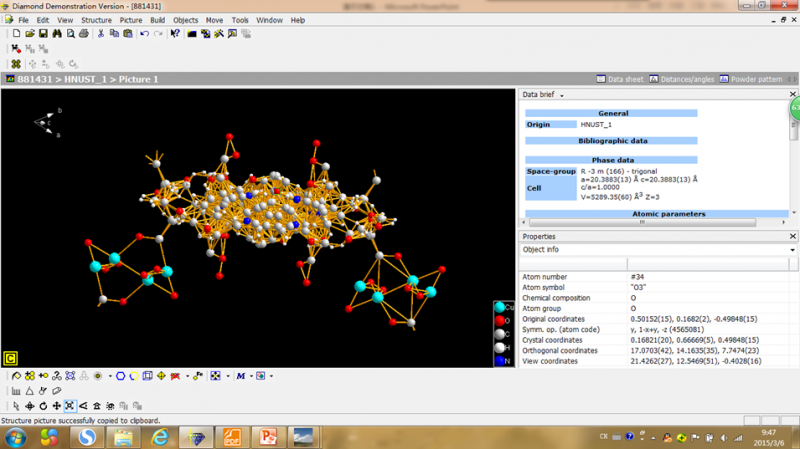800x449 pixels.
Task: Click the Save disk icon
Action: coord(43,33)
